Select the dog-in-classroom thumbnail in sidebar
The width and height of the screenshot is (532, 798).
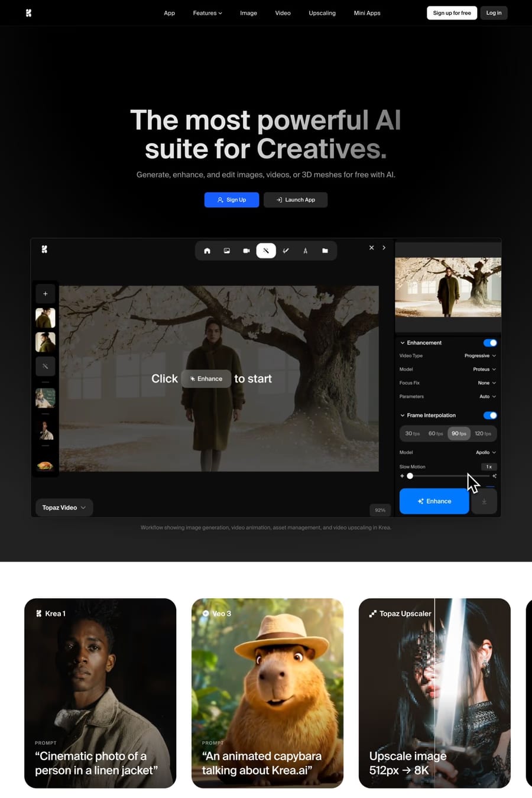[46, 398]
